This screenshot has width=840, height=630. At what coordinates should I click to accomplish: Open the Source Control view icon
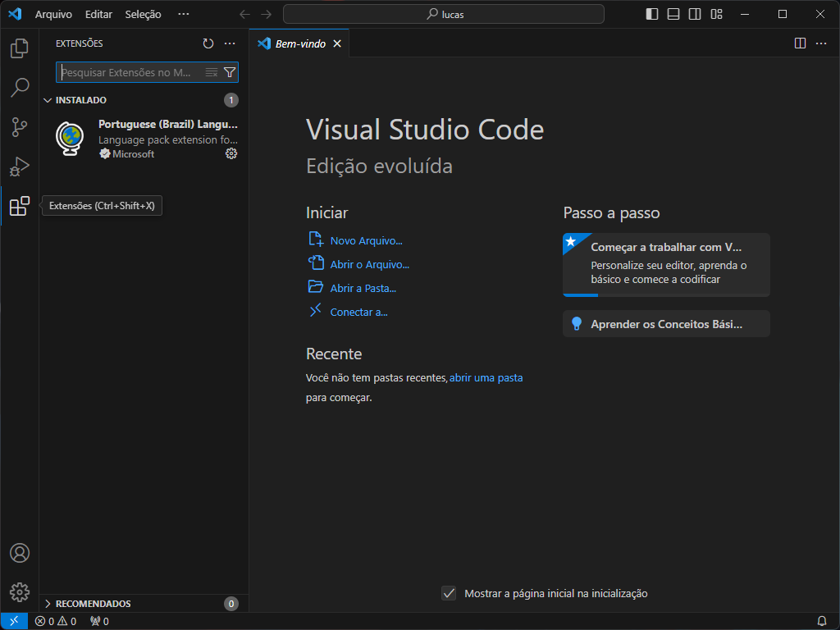(x=19, y=127)
